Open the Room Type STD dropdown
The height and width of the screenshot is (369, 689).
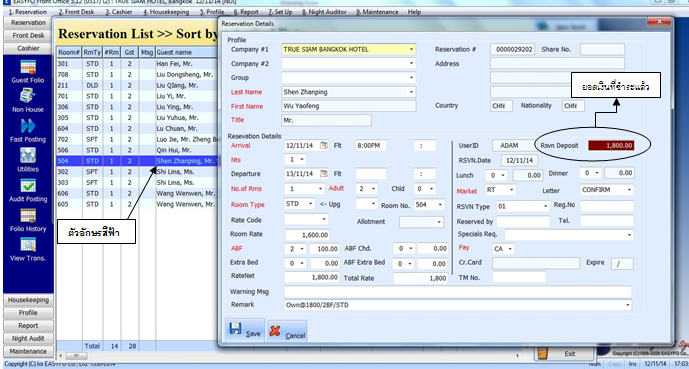click(x=311, y=204)
